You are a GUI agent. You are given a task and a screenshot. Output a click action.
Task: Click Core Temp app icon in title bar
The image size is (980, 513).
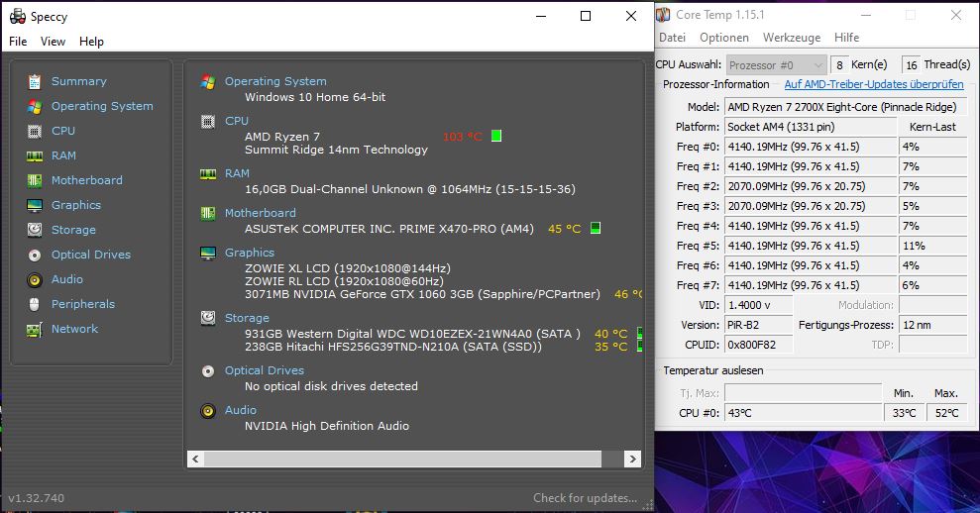tap(663, 15)
